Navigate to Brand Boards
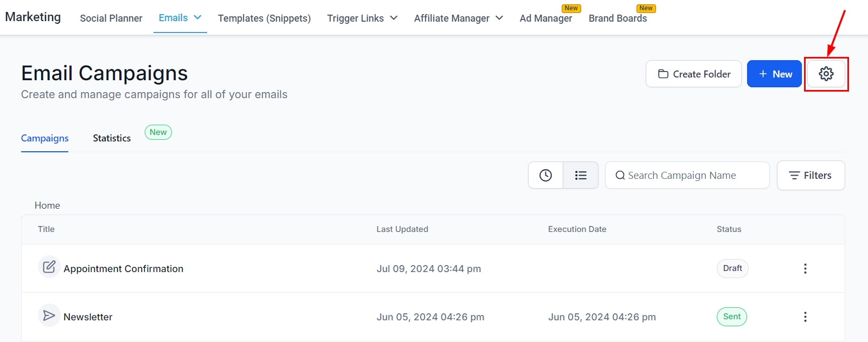The image size is (868, 342). [x=618, y=18]
